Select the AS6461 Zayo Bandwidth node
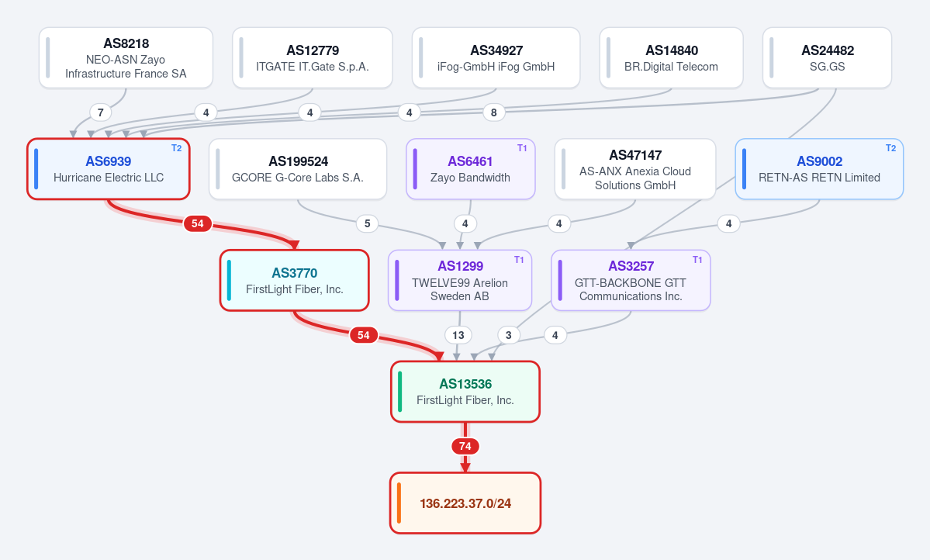930x560 pixels. click(470, 169)
